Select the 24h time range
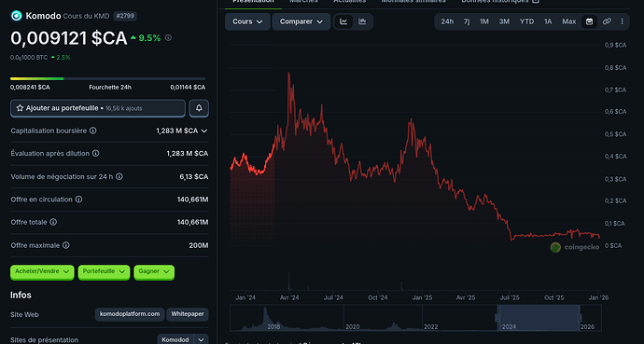 [x=447, y=21]
